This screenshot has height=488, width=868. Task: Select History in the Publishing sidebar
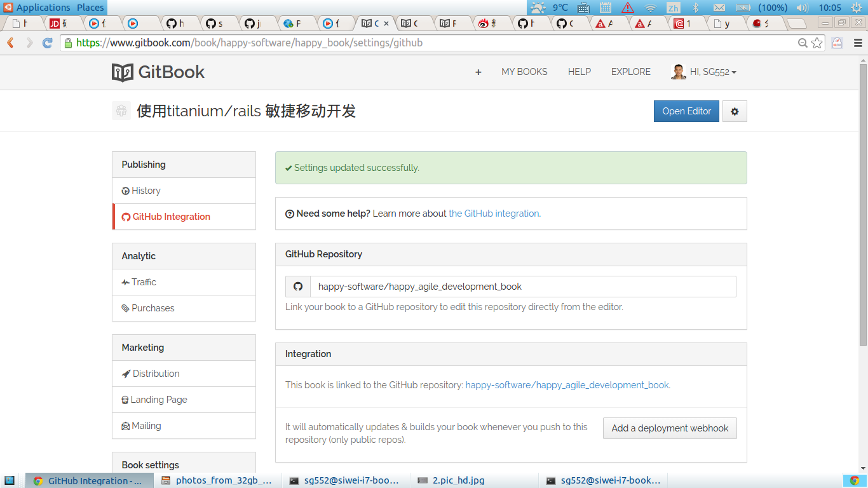coord(184,191)
